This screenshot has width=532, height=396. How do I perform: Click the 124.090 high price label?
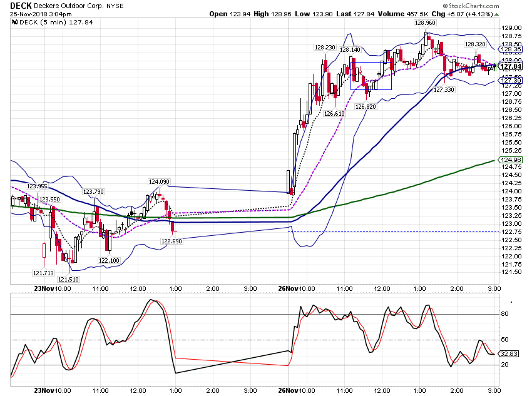click(x=159, y=182)
